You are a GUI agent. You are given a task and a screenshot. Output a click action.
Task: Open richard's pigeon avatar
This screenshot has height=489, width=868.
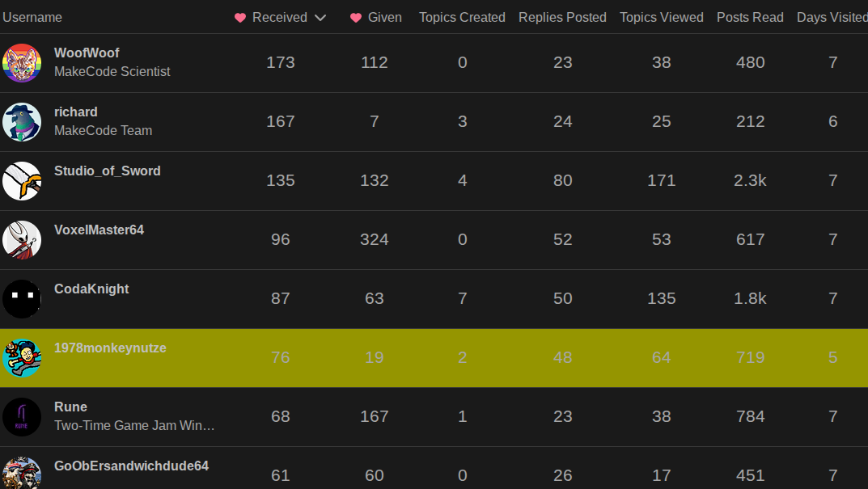point(22,122)
